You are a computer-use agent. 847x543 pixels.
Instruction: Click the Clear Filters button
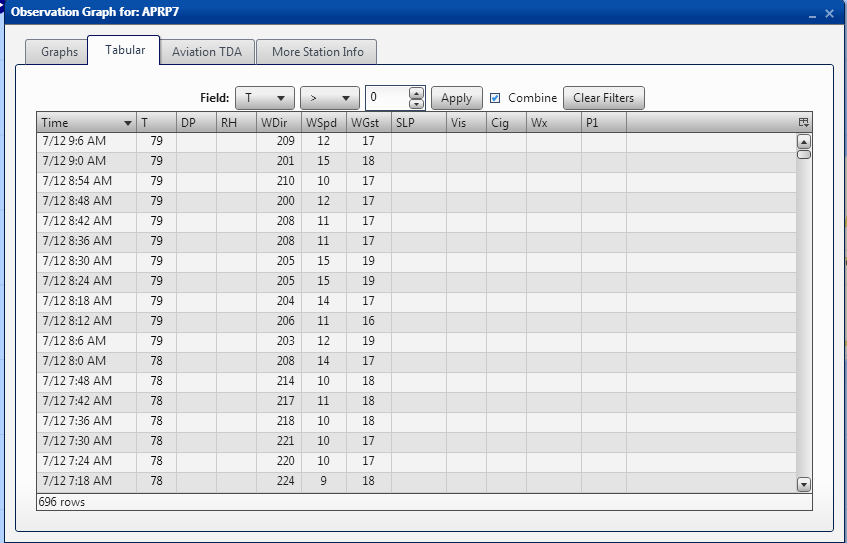[604, 98]
